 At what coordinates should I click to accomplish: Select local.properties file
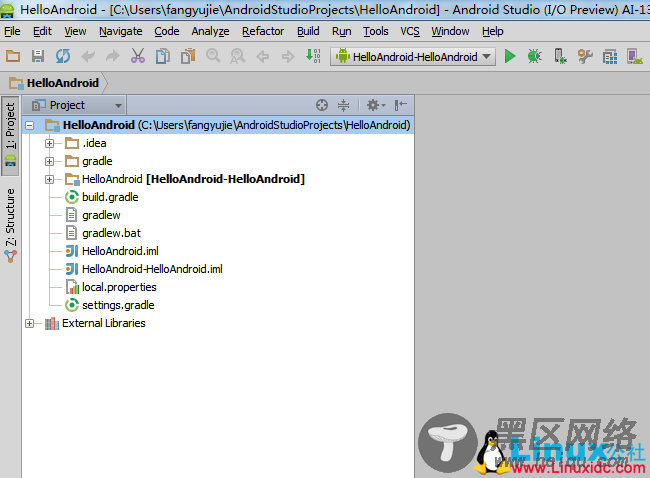(119, 287)
